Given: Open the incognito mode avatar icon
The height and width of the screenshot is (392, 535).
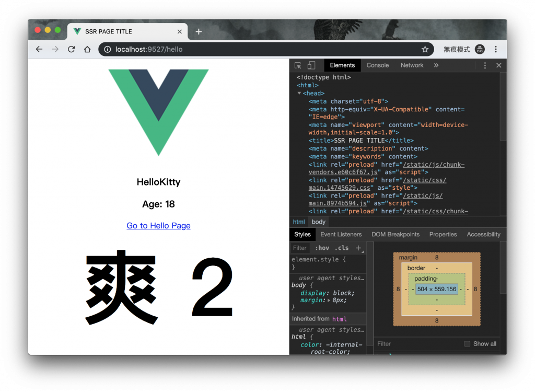Looking at the screenshot, I should click(480, 50).
